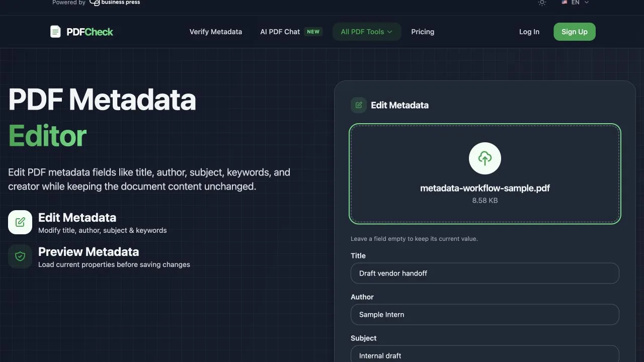Select the Preview Metadata feature heading
Viewport: 644px width, 362px height.
tap(89, 252)
